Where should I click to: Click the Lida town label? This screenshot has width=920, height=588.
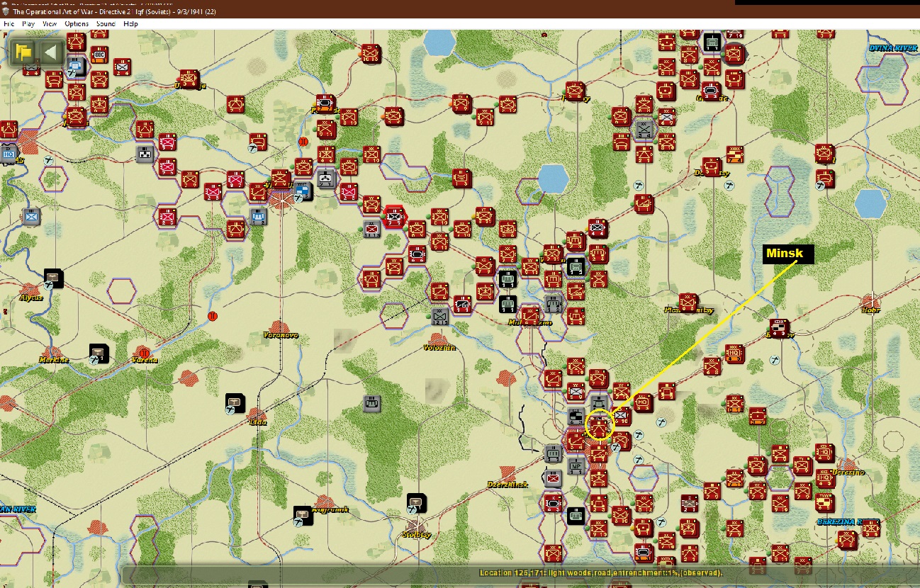[258, 422]
